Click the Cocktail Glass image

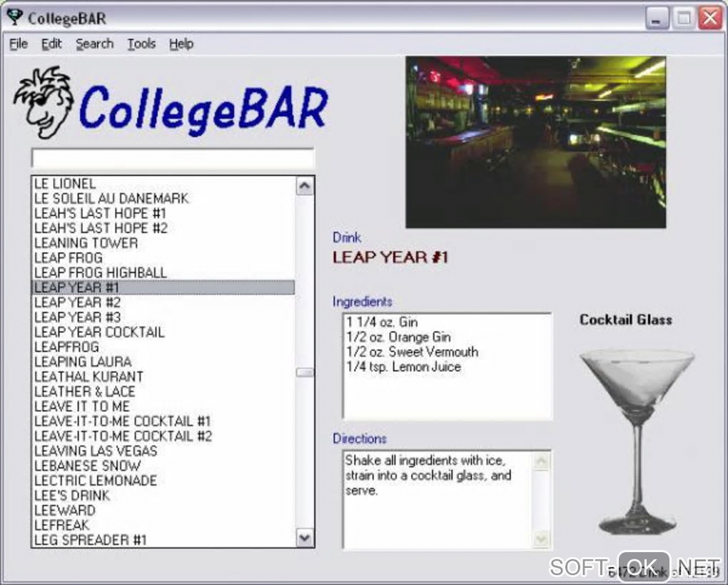[637, 441]
